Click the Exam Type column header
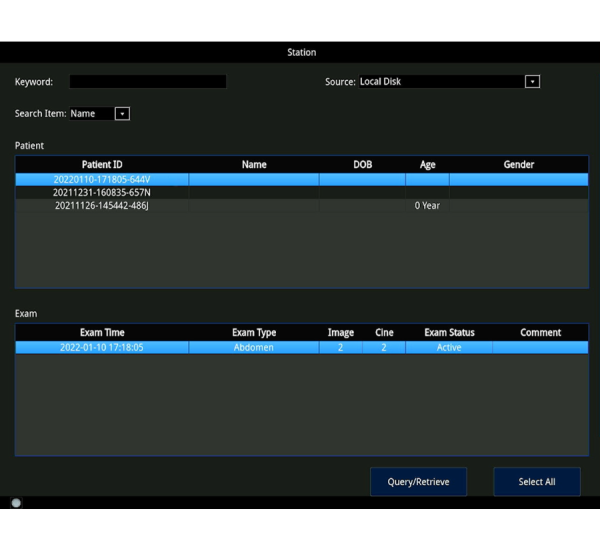600x549 pixels. [254, 333]
